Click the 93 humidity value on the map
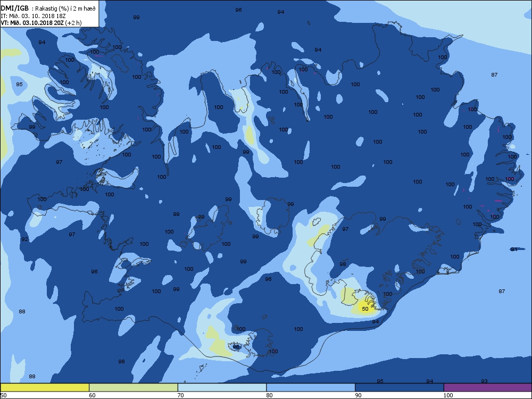The width and height of the screenshot is (532, 399). click(484, 381)
